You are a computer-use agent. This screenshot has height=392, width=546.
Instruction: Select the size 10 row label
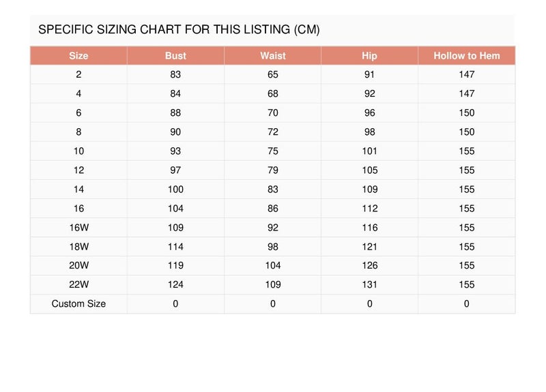point(78,151)
